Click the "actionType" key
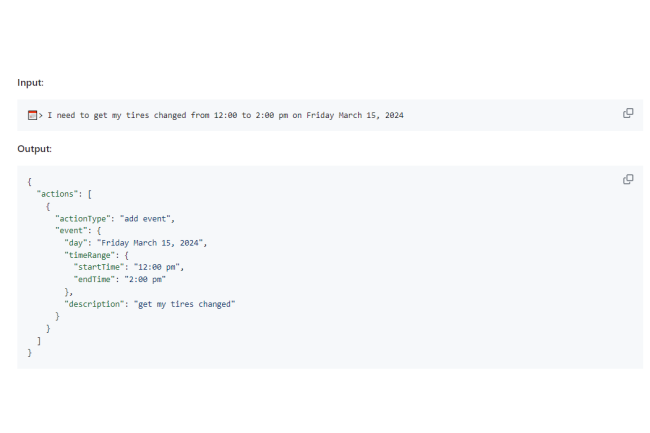 tap(84, 217)
